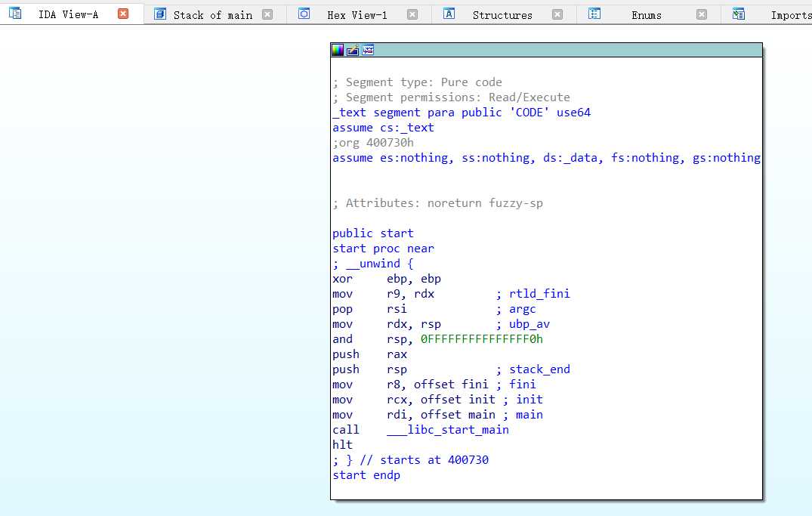The height and width of the screenshot is (516, 812).
Task: Click the '; __unwind {' line
Action: 373,263
